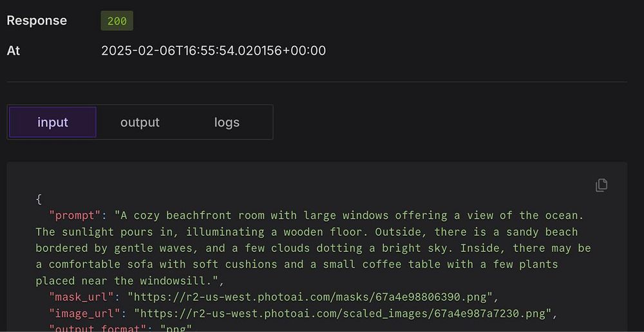This screenshot has height=332, width=644.
Task: Copy the JSON input to clipboard
Action: click(601, 185)
